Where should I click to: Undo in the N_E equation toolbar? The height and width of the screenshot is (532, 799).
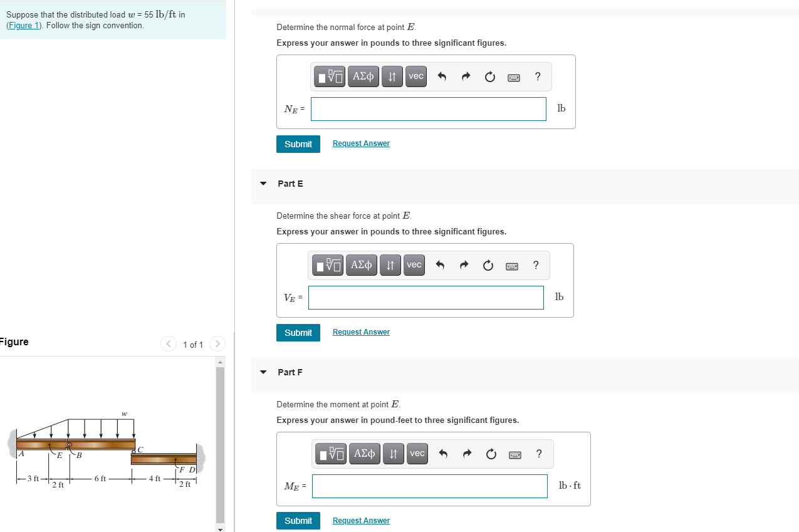pyautogui.click(x=442, y=76)
